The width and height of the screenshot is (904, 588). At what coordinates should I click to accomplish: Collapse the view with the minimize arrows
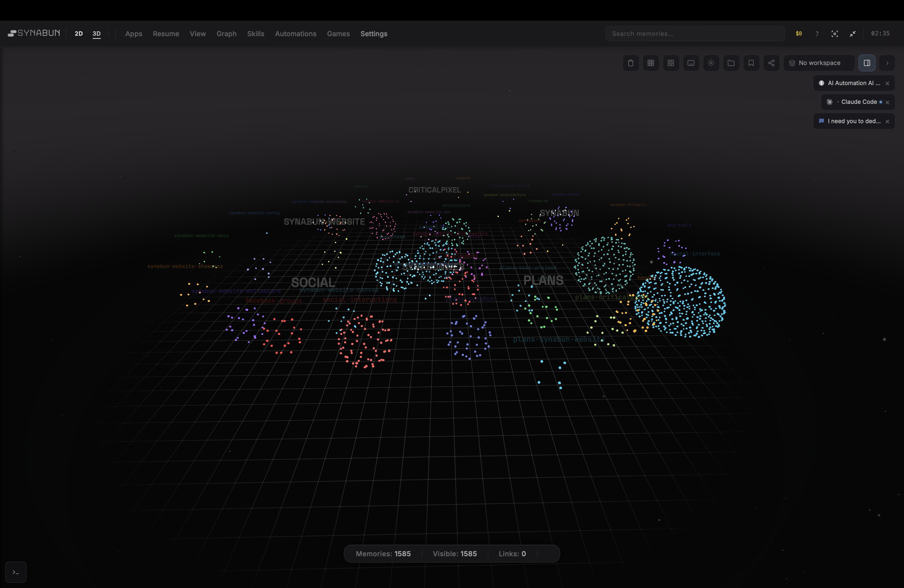pyautogui.click(x=852, y=33)
